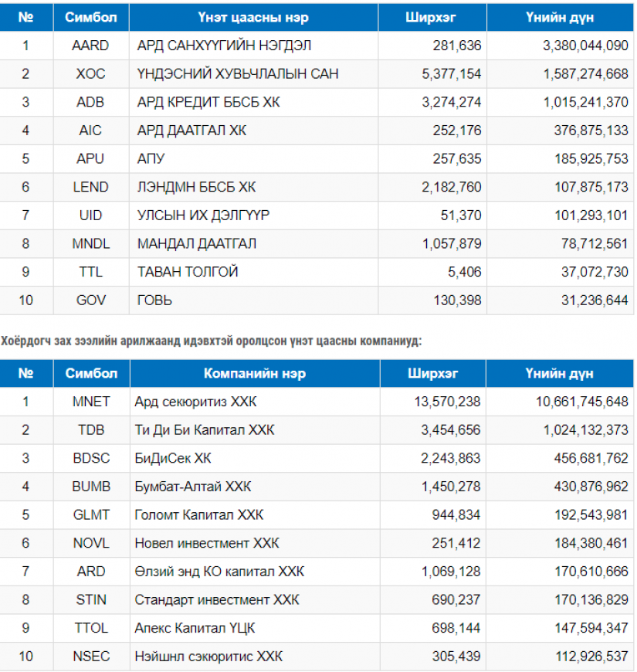Select the NOVL symbol cell
Viewport: 637px width, 672px height.
(91, 543)
